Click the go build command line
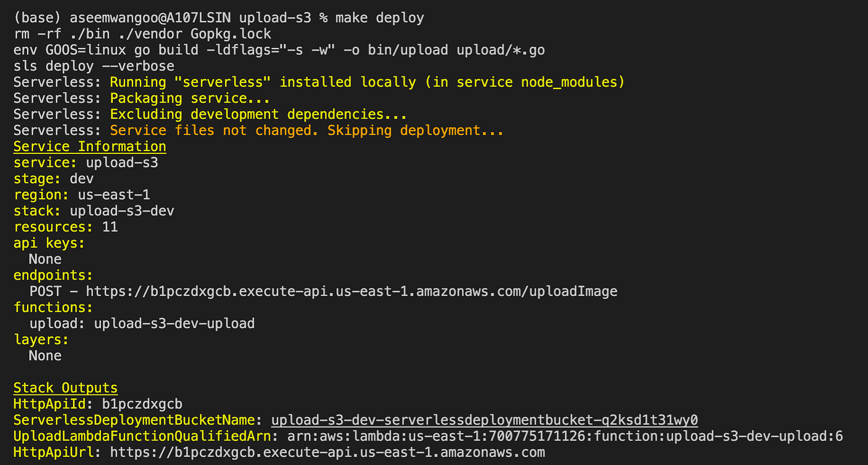The height and width of the screenshot is (465, 868). coord(279,50)
